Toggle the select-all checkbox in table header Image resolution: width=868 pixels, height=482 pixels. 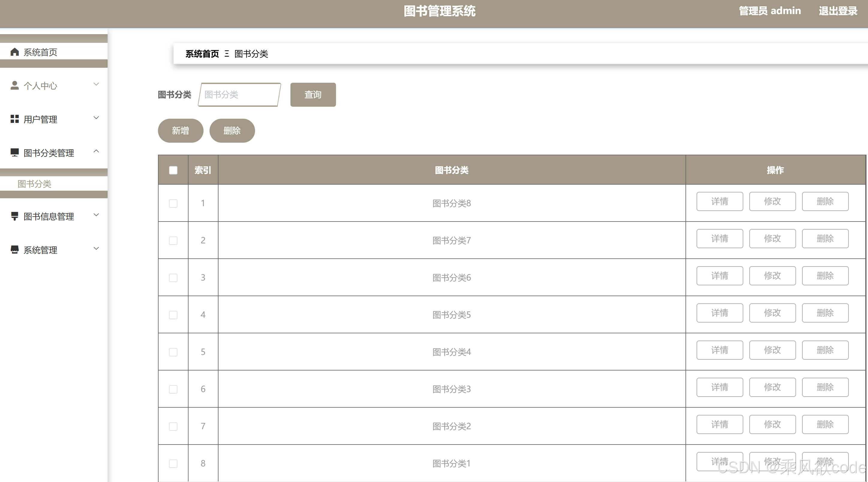173,170
